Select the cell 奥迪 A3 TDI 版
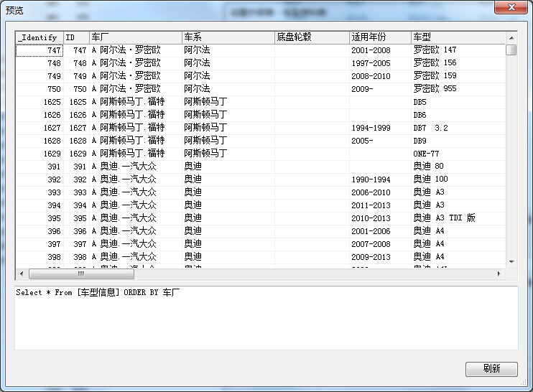Image resolution: width=533 pixels, height=392 pixels. (x=458, y=218)
